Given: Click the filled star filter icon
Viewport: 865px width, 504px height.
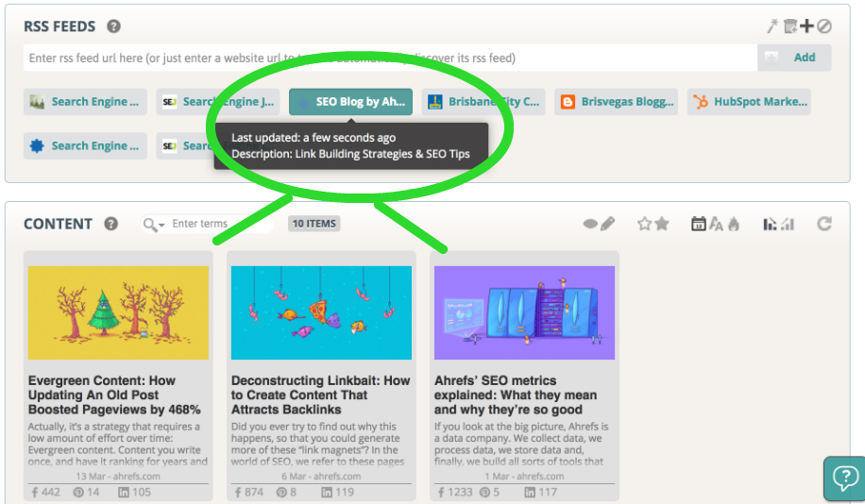Looking at the screenshot, I should pos(662,224).
